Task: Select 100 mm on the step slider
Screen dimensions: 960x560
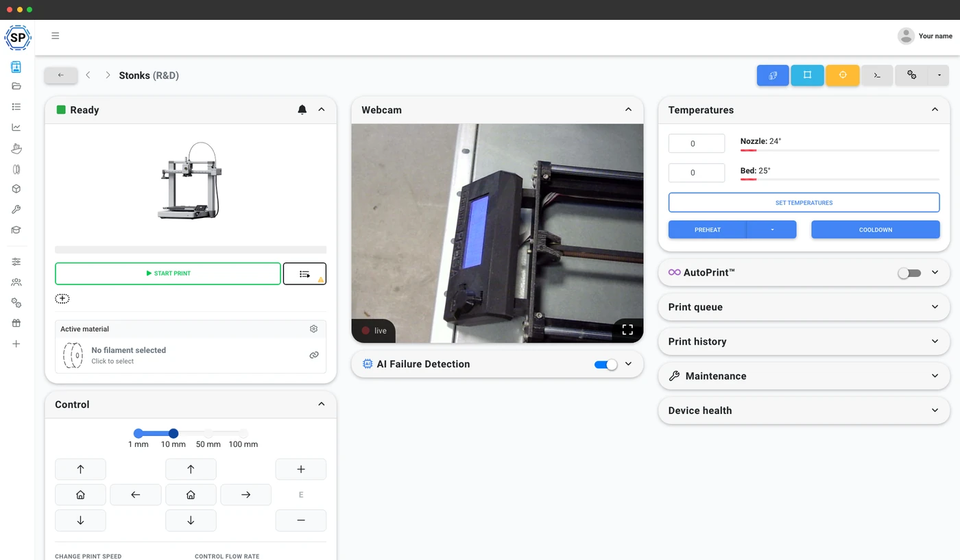Action: tap(243, 434)
